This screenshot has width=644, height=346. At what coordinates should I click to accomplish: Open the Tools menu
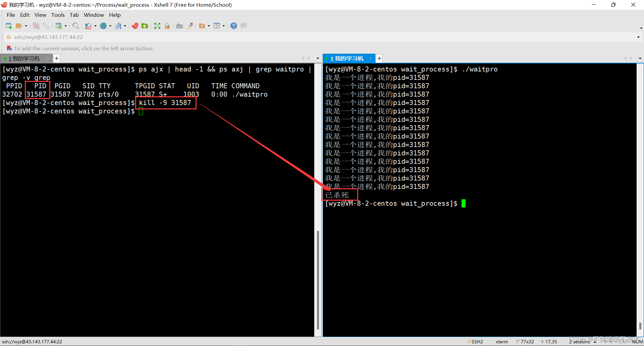pyautogui.click(x=58, y=15)
